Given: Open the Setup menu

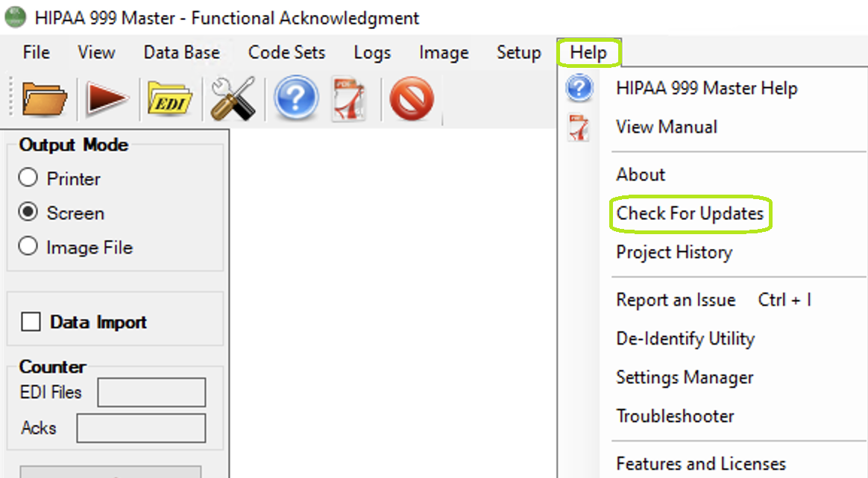Looking at the screenshot, I should (x=519, y=53).
